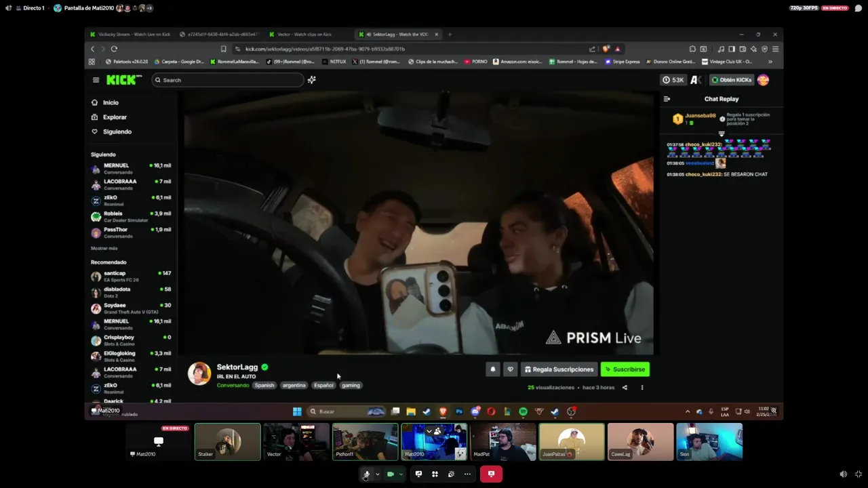
Task: Open the soundboard icon
Action: [451, 474]
